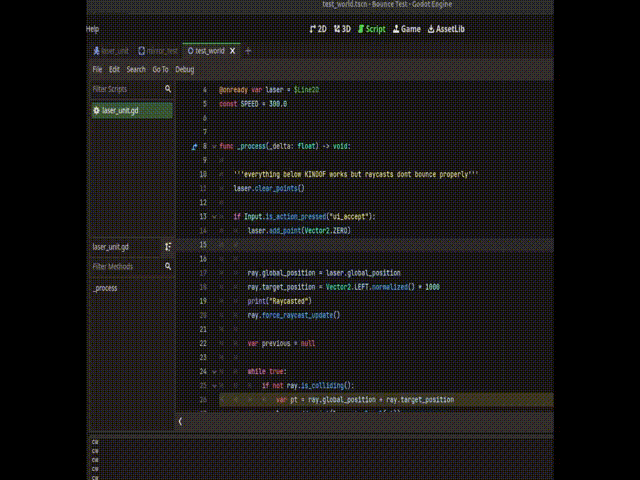Add a new scene tab with the plus button
The width and height of the screenshot is (640, 480).
click(248, 50)
